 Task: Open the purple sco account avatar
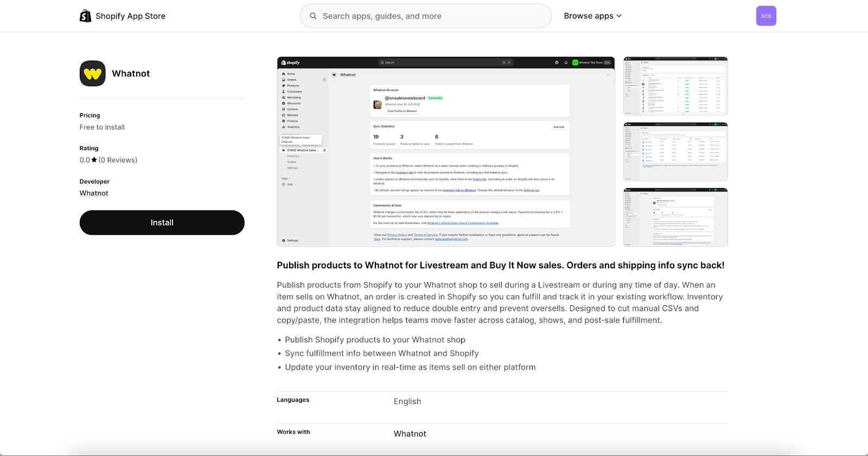tap(765, 16)
